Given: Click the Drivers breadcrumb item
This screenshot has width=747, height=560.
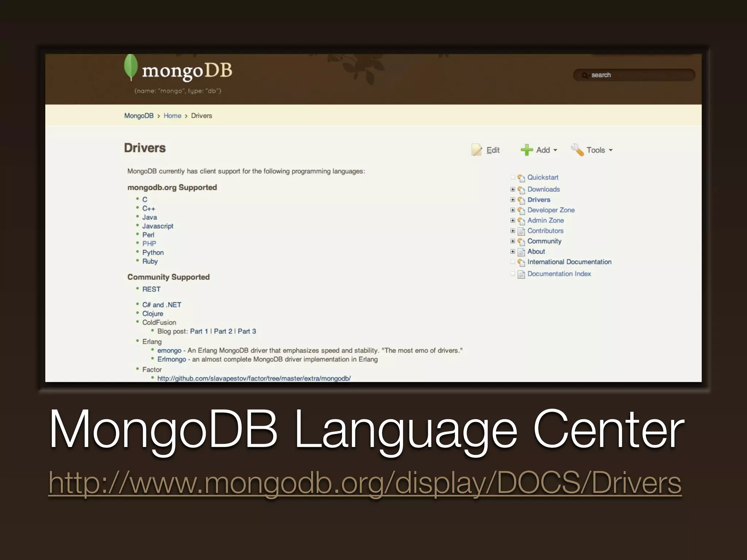Looking at the screenshot, I should (201, 116).
